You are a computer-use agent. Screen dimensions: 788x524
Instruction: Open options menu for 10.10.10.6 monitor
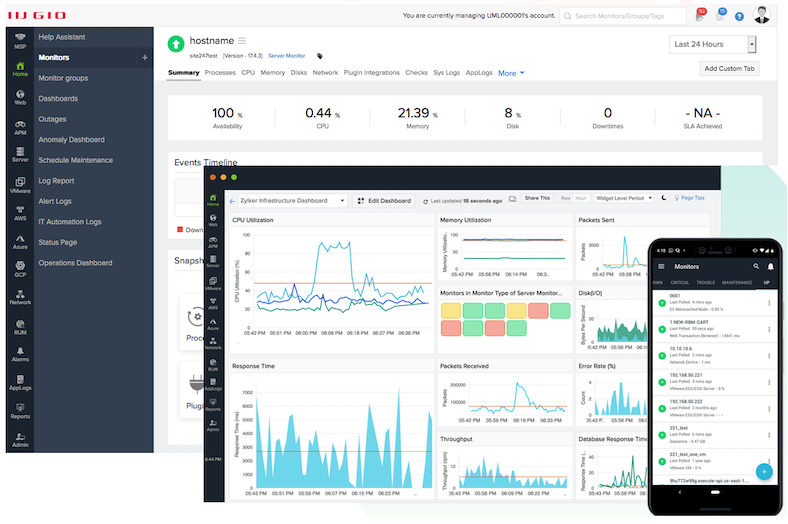click(769, 356)
